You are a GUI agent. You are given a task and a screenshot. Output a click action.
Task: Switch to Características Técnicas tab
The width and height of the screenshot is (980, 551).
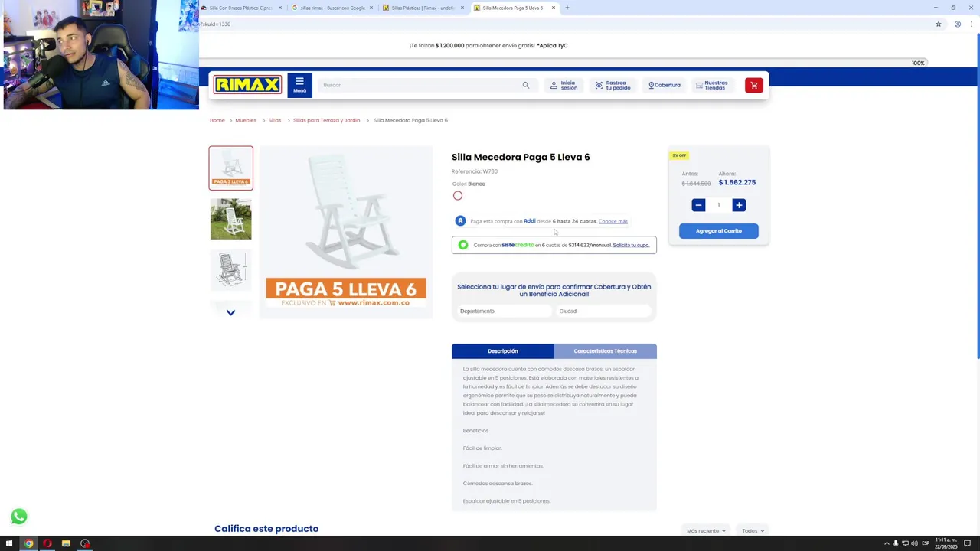click(606, 350)
